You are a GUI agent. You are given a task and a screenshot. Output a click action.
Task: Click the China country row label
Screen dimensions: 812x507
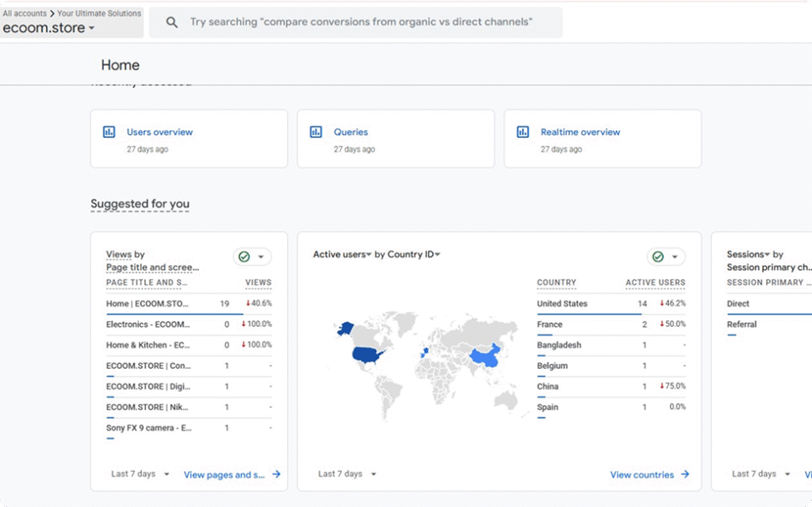[547, 386]
